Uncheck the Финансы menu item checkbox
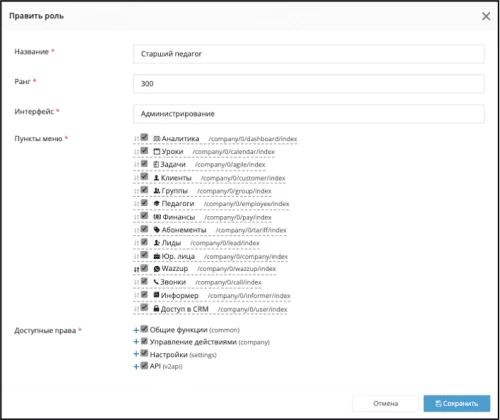Viewport: 500px width, 420px height. point(144,216)
